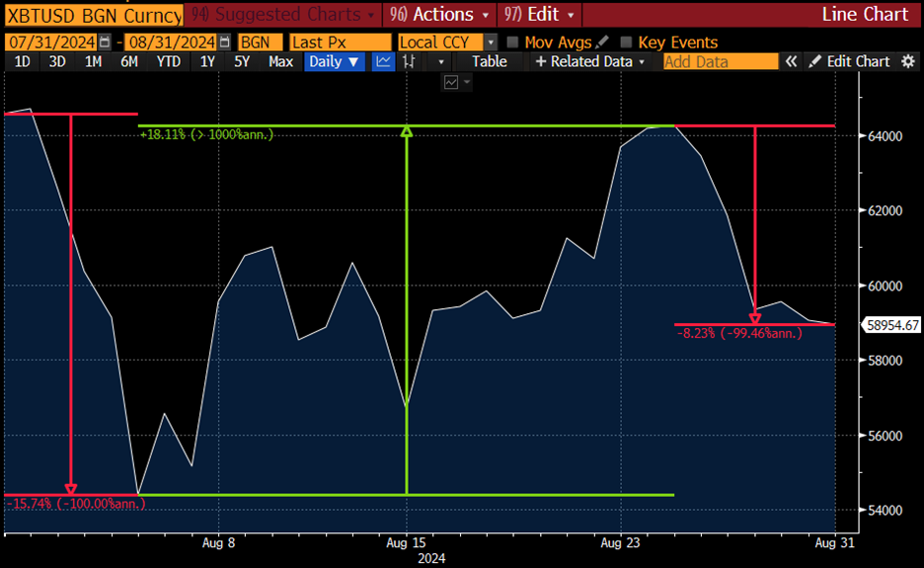Open start date calendar picker icon
The height and width of the screenshot is (568, 924).
[x=105, y=41]
